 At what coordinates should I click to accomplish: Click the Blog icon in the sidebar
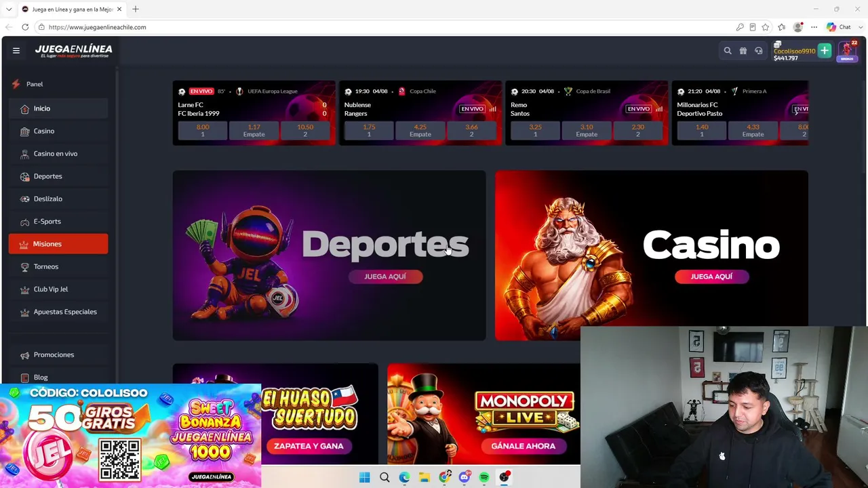coord(25,378)
